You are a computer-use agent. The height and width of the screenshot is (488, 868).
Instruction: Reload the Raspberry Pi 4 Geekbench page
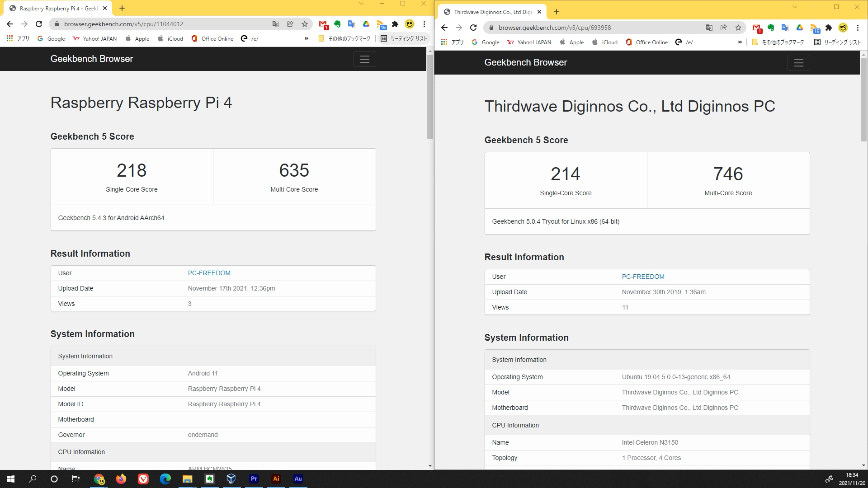(x=39, y=24)
